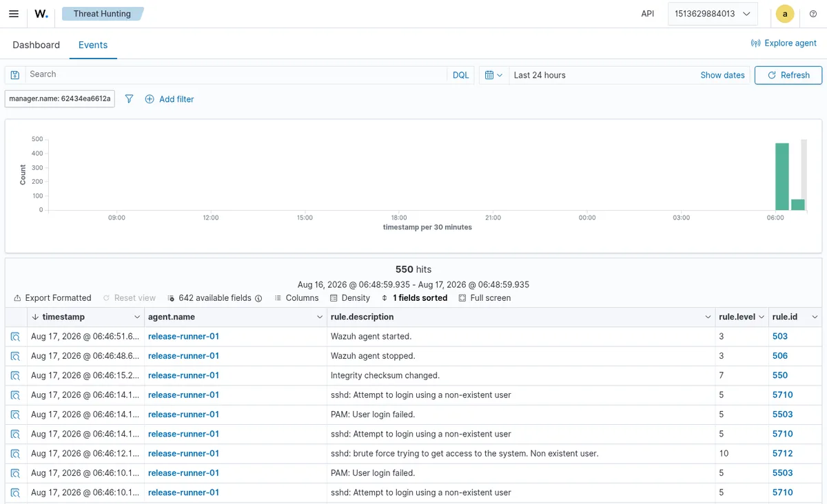Screen dimensions: 827x504
Task: Expand rule.level column header options
Action: [762, 317]
